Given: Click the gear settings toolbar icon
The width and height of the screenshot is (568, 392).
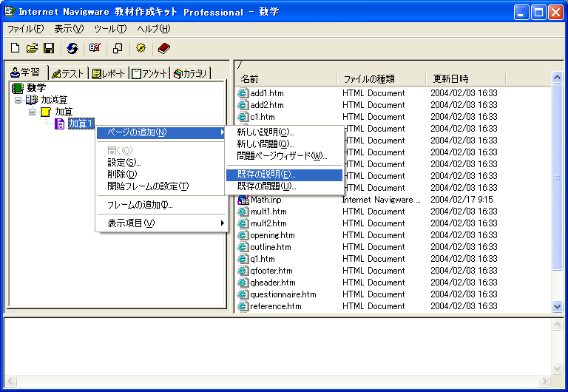Looking at the screenshot, I should pos(141,48).
